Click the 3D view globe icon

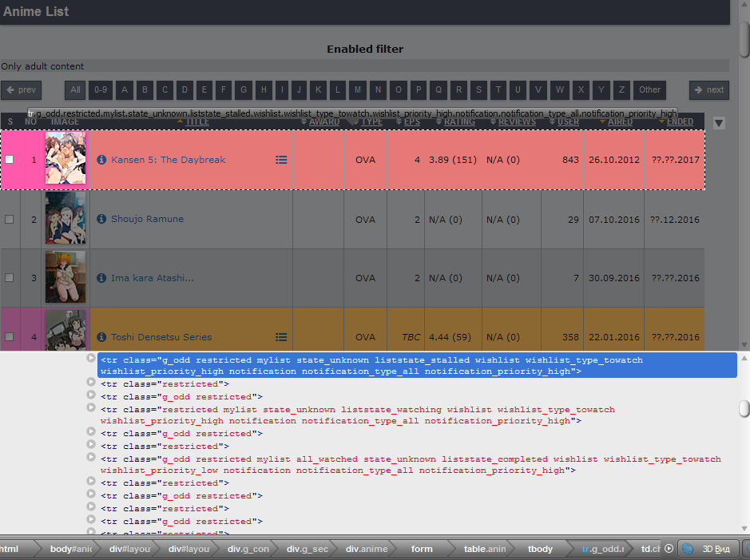pyautogui.click(x=687, y=549)
